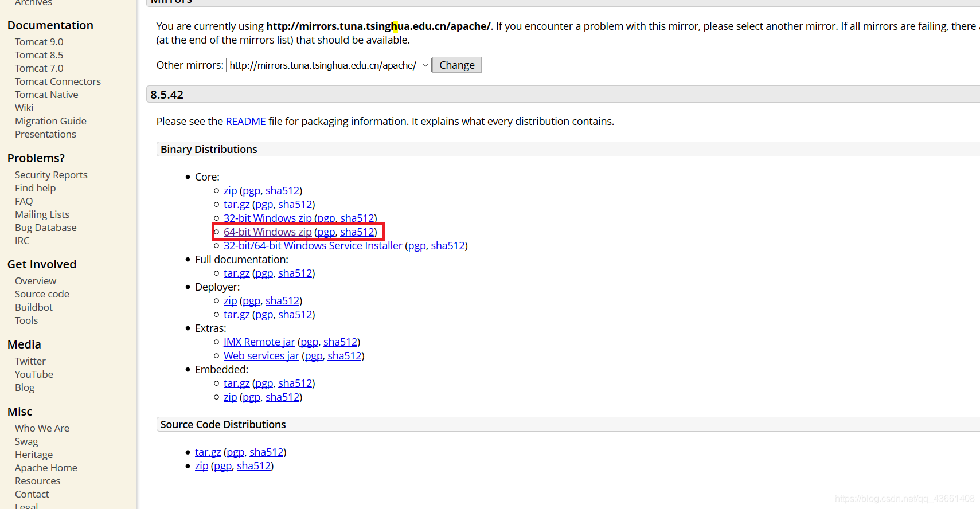Open pgp for Core tar.gz
The width and height of the screenshot is (980, 509).
pos(264,205)
